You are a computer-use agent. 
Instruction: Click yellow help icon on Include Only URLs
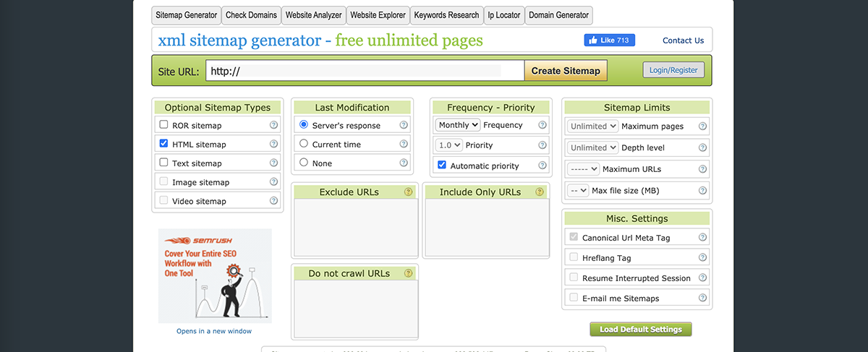click(x=538, y=192)
